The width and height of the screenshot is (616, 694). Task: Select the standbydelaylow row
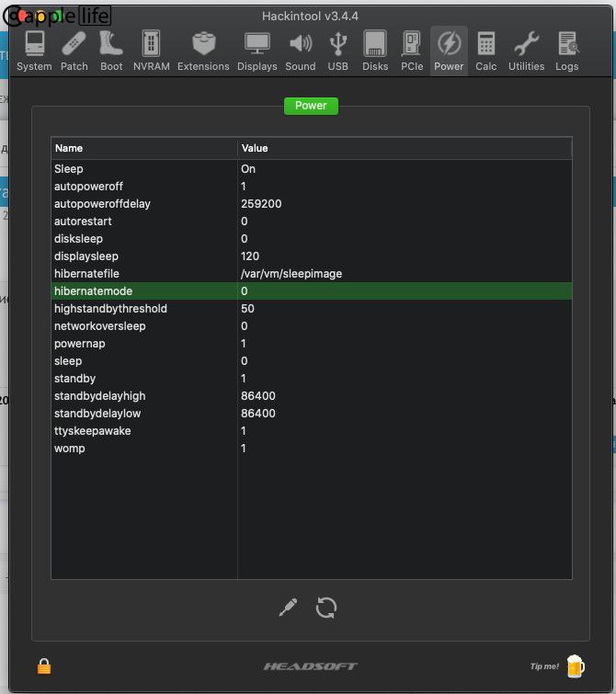pos(312,414)
